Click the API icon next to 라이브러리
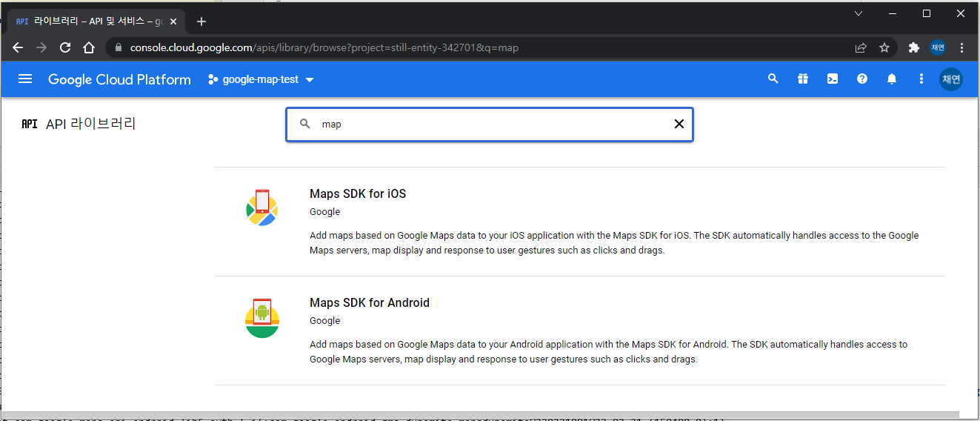Image resolution: width=980 pixels, height=421 pixels. click(30, 124)
